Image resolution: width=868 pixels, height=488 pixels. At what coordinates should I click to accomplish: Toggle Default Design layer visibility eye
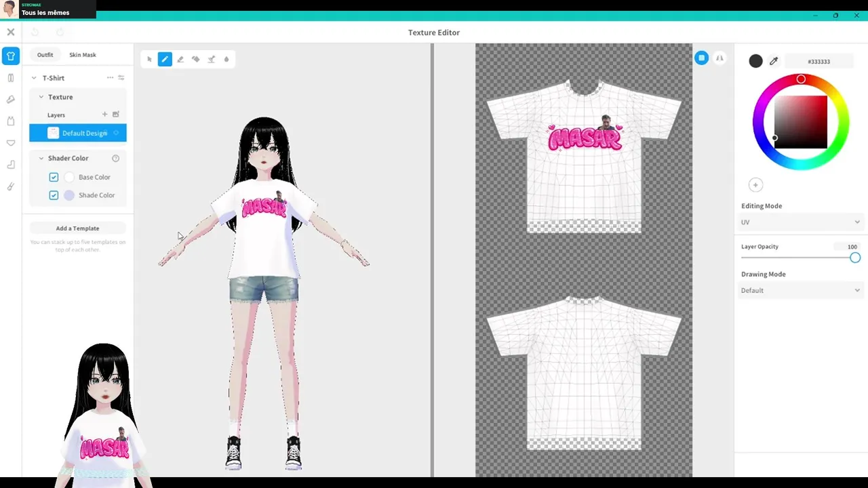point(116,133)
